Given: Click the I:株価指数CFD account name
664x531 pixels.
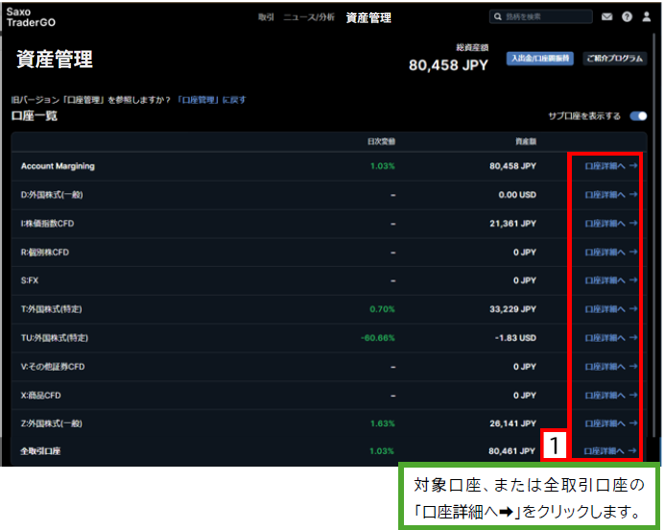Looking at the screenshot, I should [47, 224].
